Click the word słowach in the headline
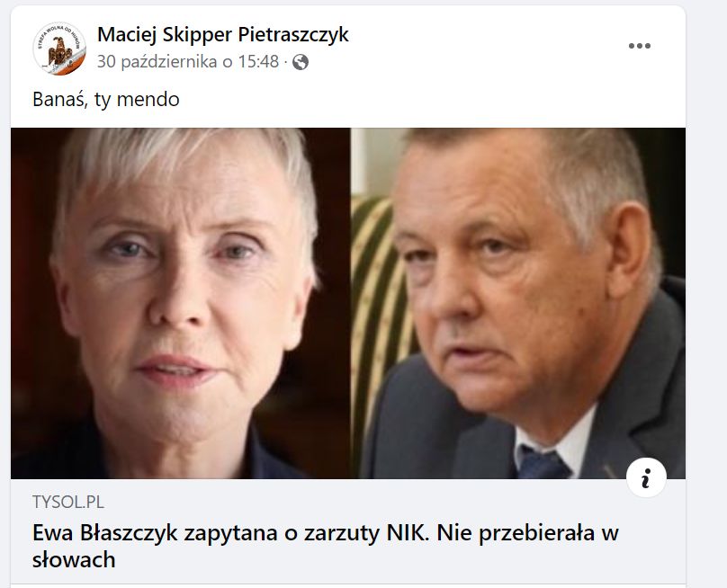This screenshot has width=727, height=588. [74, 560]
